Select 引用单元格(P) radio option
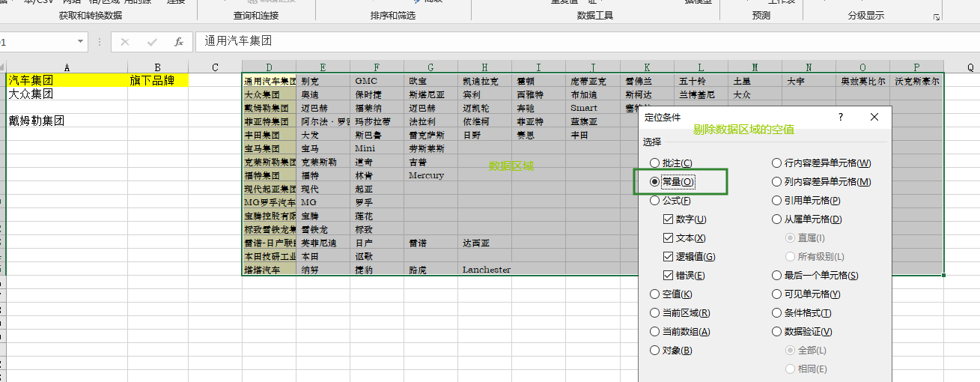Screen dimensions: 980x382 click(x=807, y=201)
